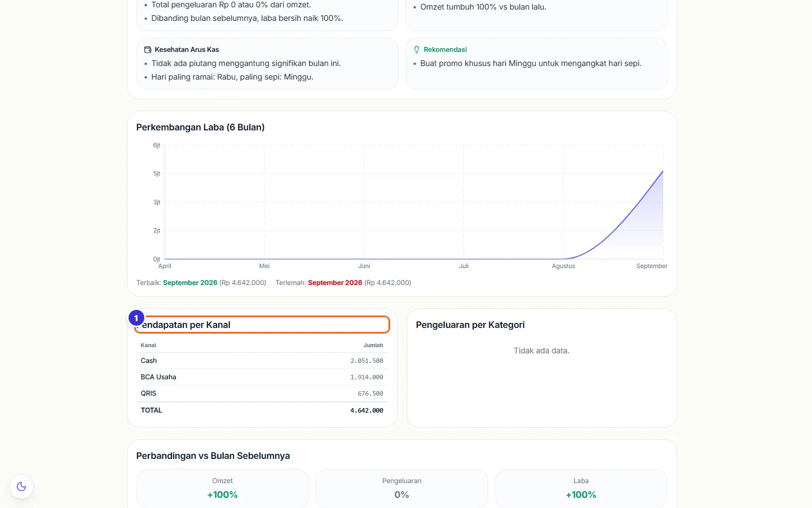Select the green "Rekomendasi" heading
Screen dimensions: 812x508
(x=445, y=50)
